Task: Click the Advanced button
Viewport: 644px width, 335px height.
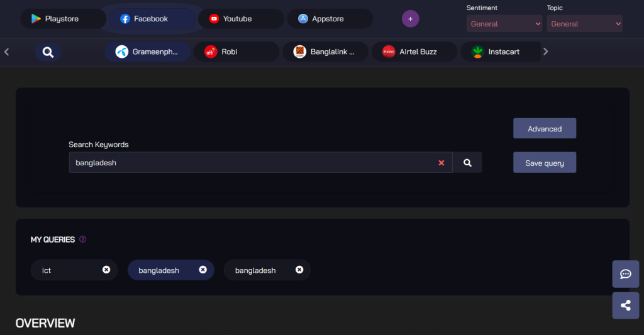Action: (x=544, y=129)
